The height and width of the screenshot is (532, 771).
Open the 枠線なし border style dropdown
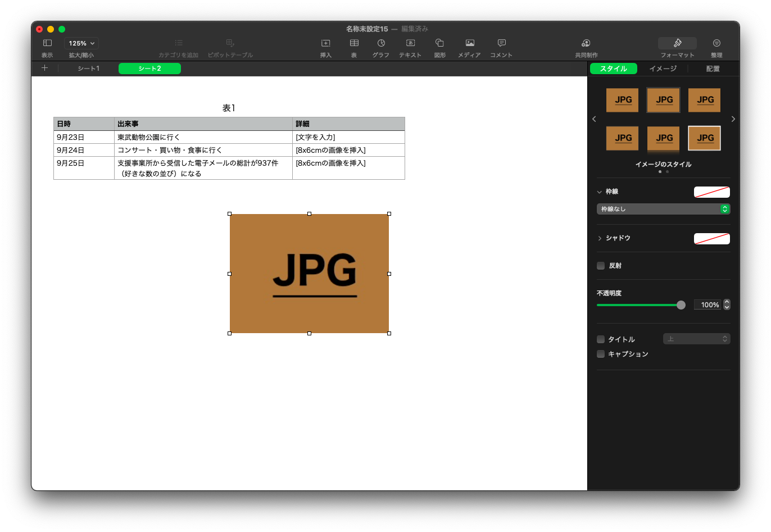663,209
